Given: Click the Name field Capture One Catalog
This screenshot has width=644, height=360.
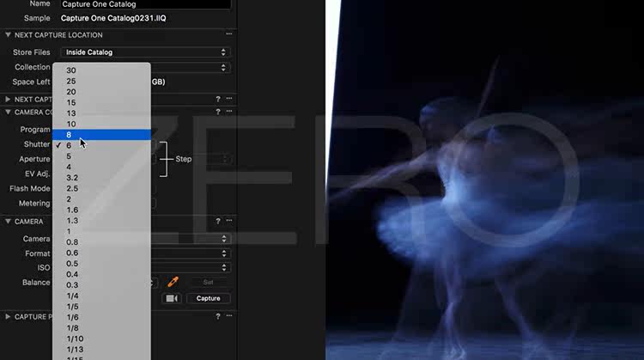Looking at the screenshot, I should [145, 4].
